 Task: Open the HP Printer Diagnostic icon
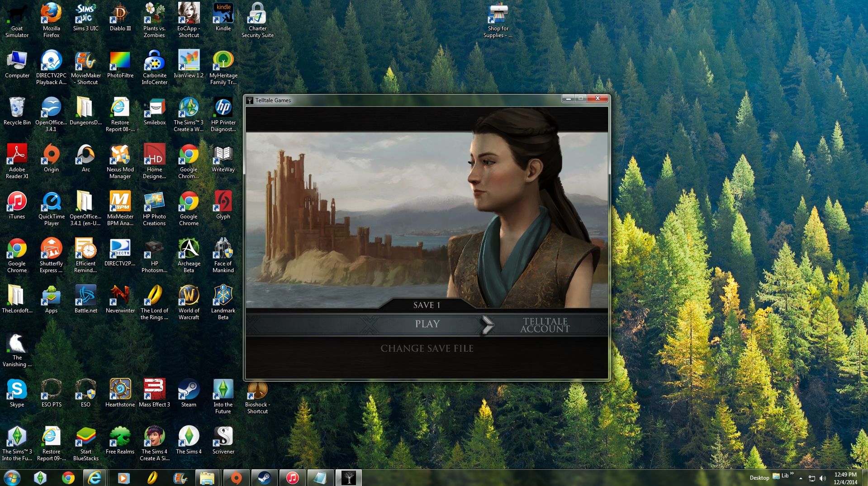[x=223, y=114]
